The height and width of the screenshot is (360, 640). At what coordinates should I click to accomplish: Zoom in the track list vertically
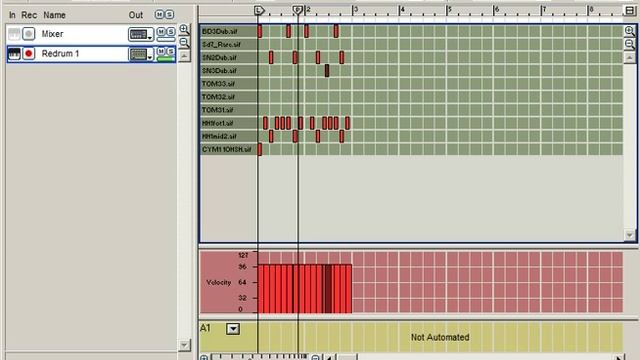click(x=184, y=29)
